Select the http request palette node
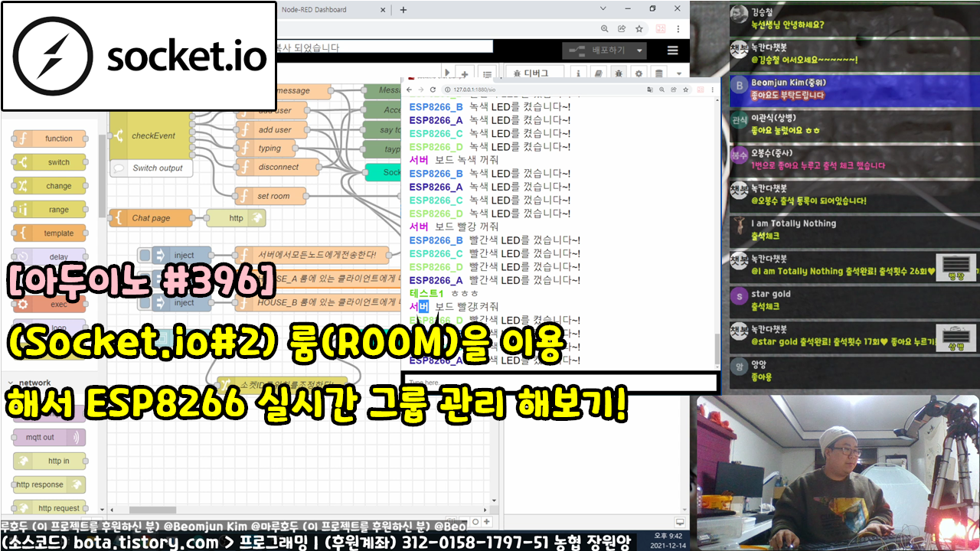Viewport: 980px width, 551px height. click(49, 508)
